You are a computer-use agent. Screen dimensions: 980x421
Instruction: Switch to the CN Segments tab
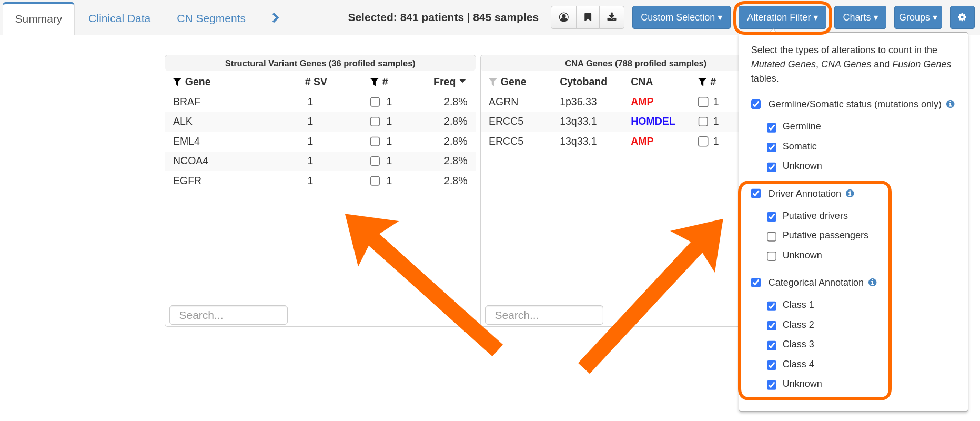[211, 18]
